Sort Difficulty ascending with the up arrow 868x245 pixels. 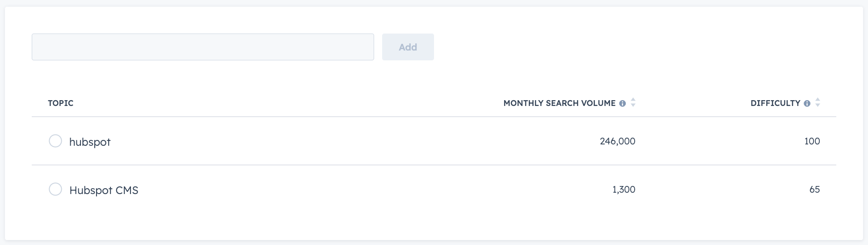(x=817, y=100)
